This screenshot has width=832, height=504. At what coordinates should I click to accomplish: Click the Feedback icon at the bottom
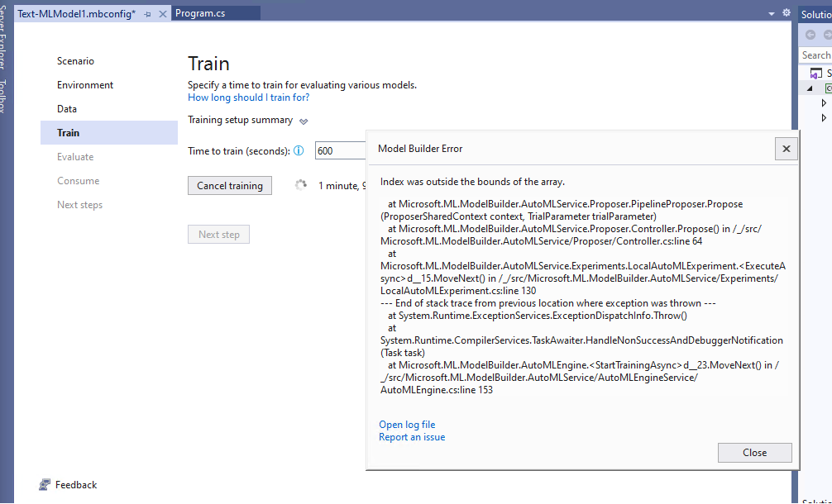(44, 484)
